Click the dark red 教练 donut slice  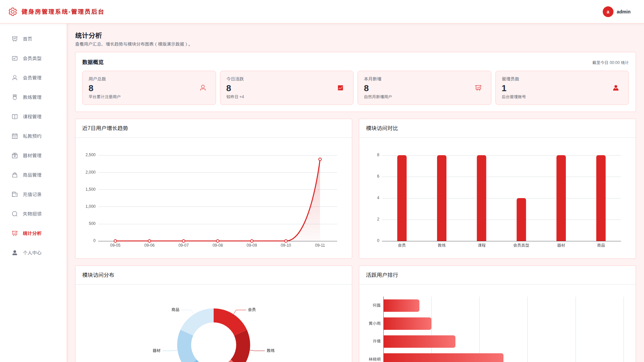click(x=243, y=347)
